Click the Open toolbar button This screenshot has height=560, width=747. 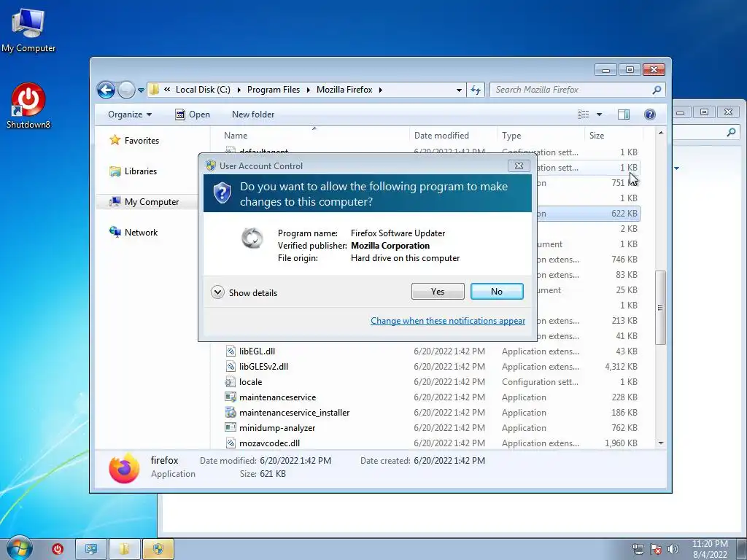(x=193, y=114)
